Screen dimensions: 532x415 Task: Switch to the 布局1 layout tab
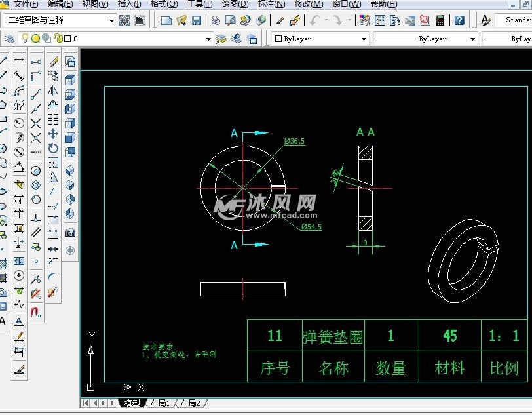coord(159,403)
